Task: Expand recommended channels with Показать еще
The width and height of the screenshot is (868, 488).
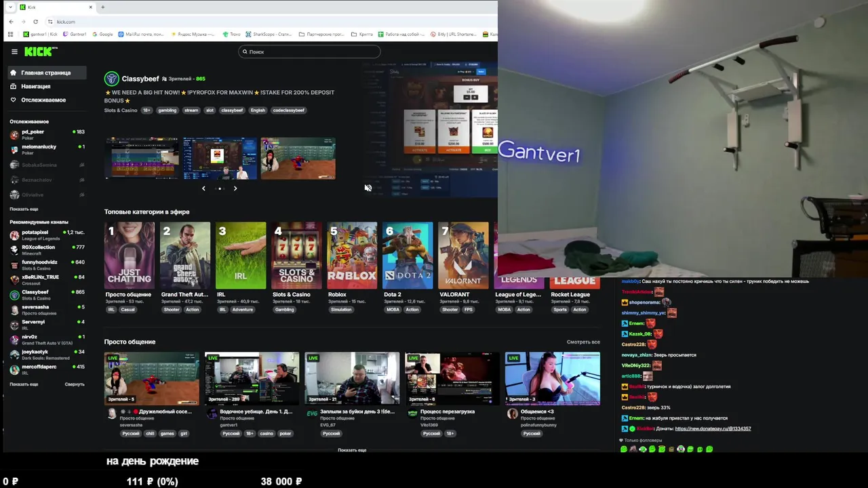Action: [24, 384]
